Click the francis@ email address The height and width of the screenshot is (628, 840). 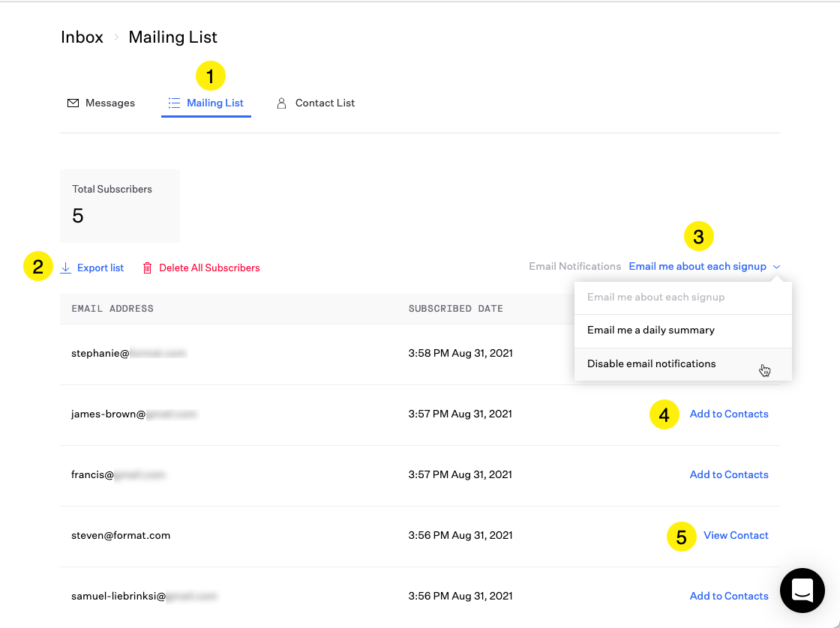coord(118,474)
